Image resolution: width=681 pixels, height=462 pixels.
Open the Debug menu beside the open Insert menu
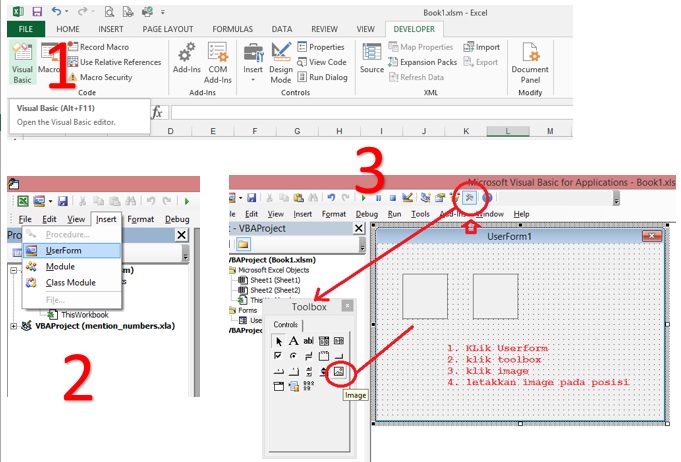click(x=177, y=219)
